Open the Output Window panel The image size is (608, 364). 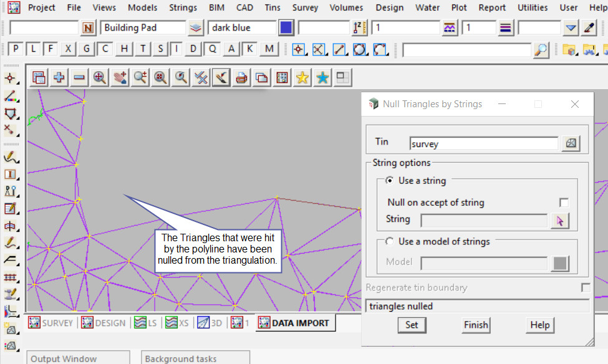click(x=78, y=358)
